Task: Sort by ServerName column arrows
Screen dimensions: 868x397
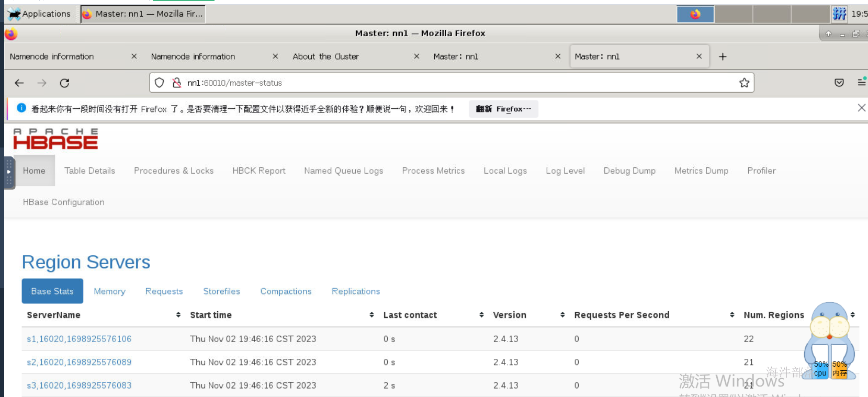Action: [178, 315]
